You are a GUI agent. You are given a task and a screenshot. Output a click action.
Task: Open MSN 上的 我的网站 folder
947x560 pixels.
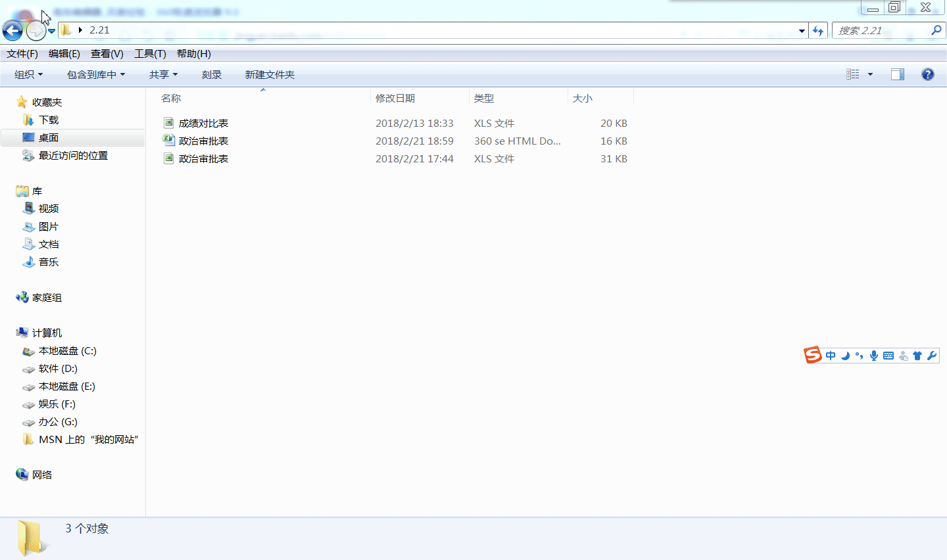coord(88,440)
